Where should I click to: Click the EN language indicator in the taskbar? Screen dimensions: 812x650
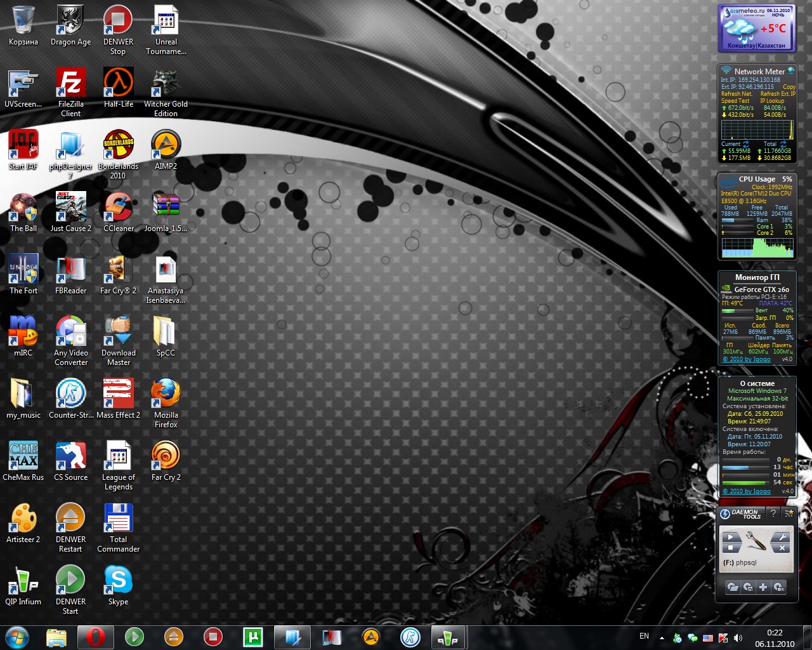coord(644,636)
